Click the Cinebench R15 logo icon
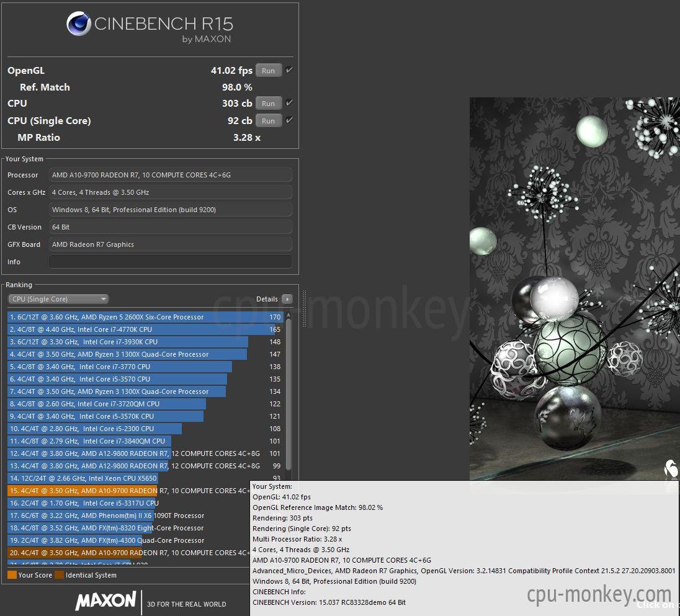Screen dimensions: 680x616 coord(79,24)
